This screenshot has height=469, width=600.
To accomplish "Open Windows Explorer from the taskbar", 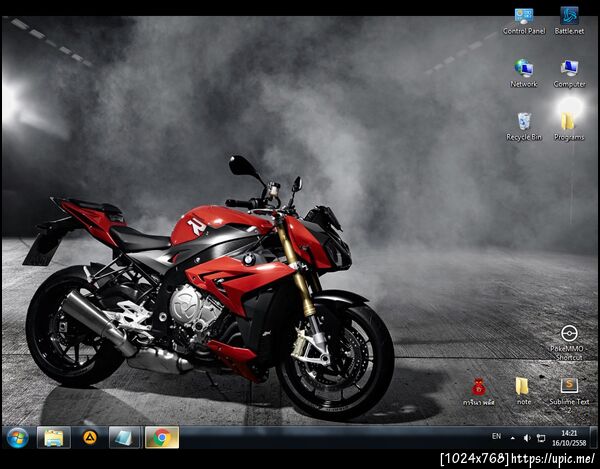I will (54, 438).
